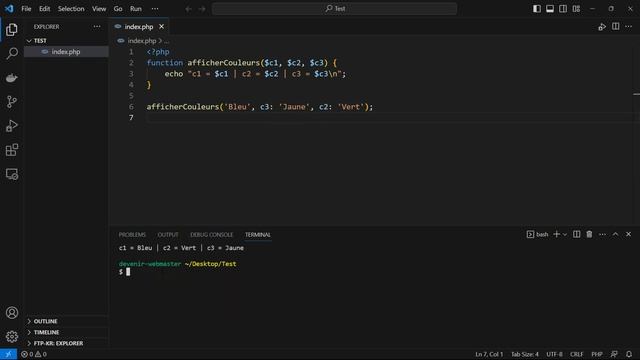This screenshot has height=360, width=640.
Task: Click the errors and warnings status indicator
Action: [34, 354]
